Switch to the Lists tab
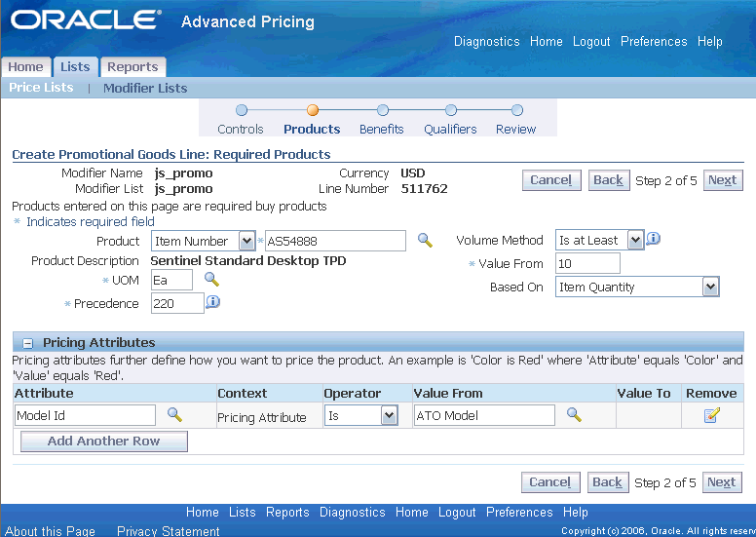756x537 pixels. (x=75, y=67)
